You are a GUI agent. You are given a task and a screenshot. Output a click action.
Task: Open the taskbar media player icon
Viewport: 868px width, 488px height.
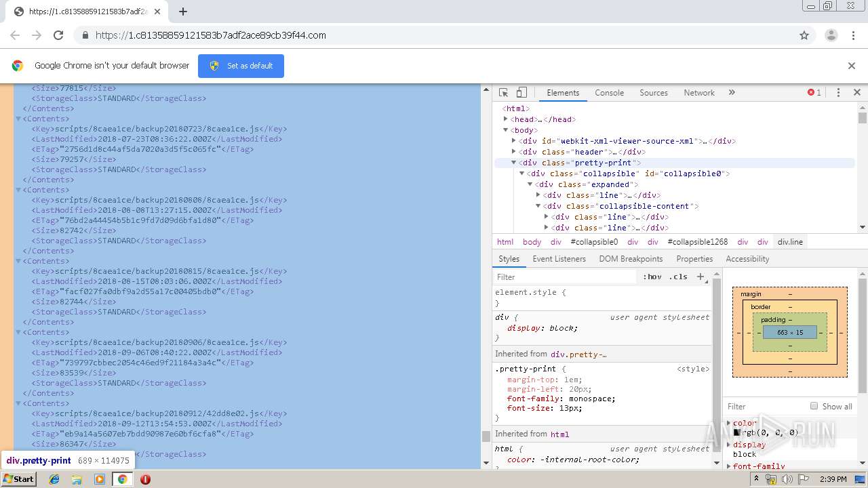pos(100,479)
